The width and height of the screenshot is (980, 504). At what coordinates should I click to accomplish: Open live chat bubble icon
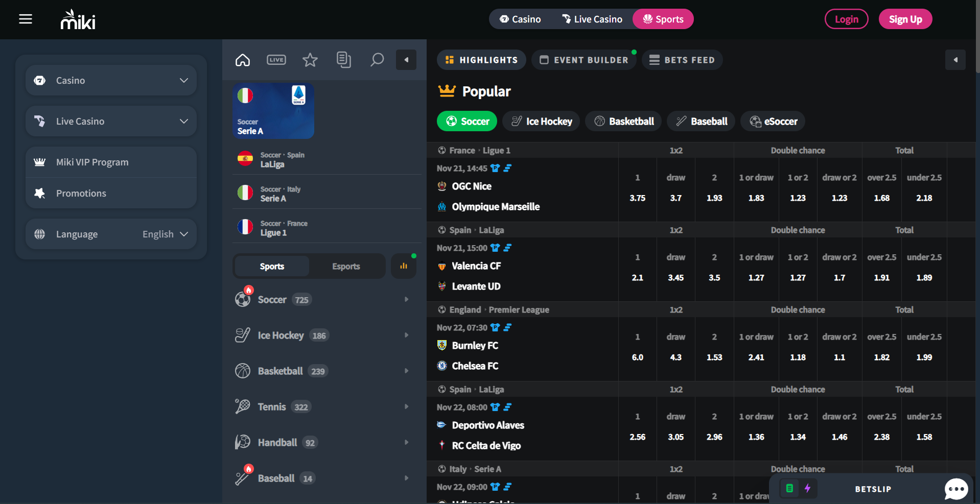956,489
